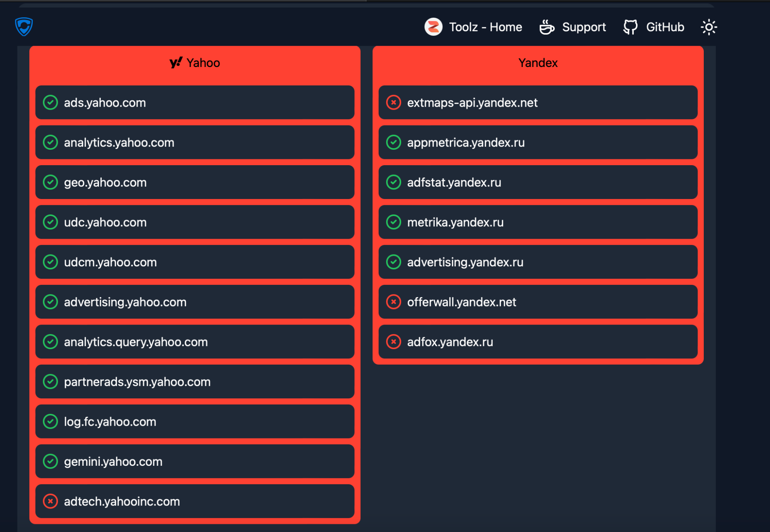
Task: Select adtech.yahooinc.com entry
Action: (195, 501)
